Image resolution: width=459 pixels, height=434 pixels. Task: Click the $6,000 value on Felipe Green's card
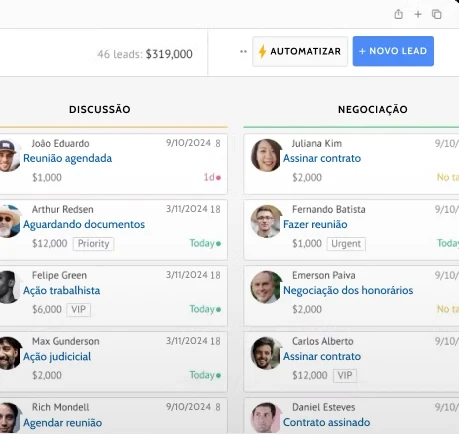pyautogui.click(x=47, y=309)
